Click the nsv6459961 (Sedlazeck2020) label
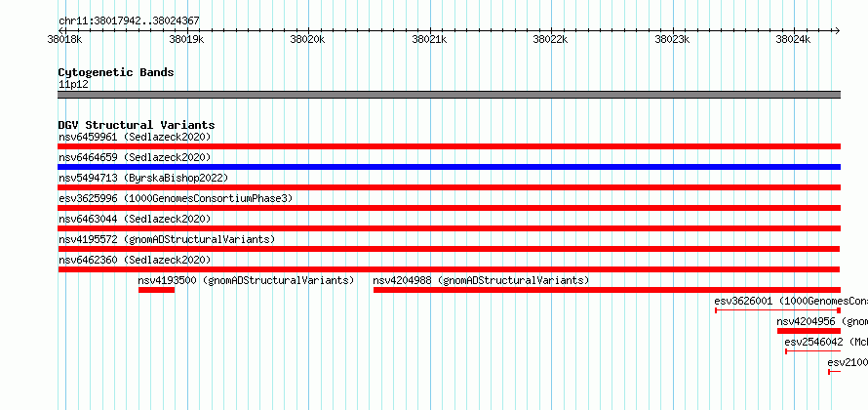 (x=135, y=137)
